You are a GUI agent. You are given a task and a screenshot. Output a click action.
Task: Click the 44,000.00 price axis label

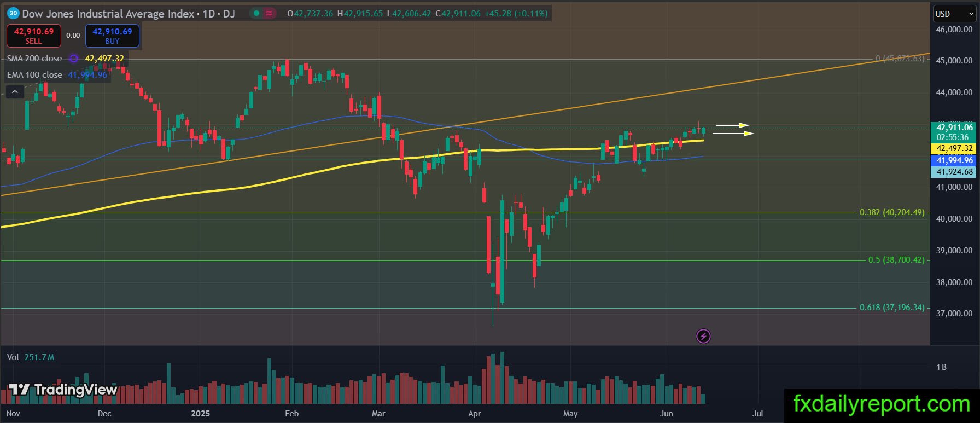[954, 92]
